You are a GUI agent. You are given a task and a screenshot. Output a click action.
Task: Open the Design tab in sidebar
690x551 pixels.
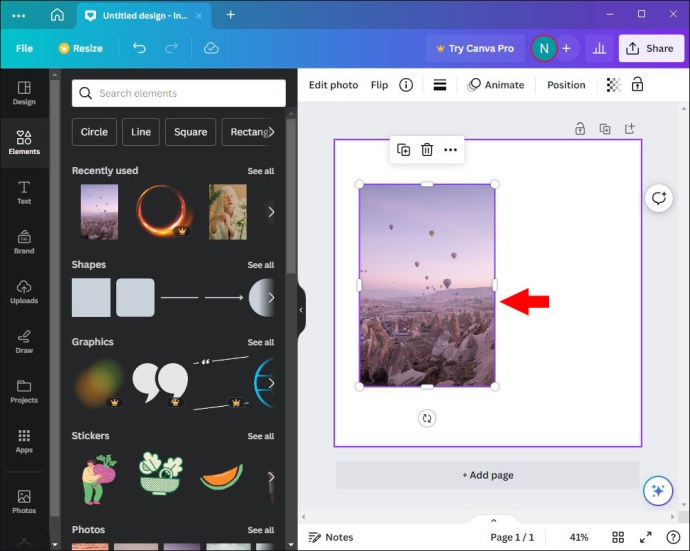24,93
